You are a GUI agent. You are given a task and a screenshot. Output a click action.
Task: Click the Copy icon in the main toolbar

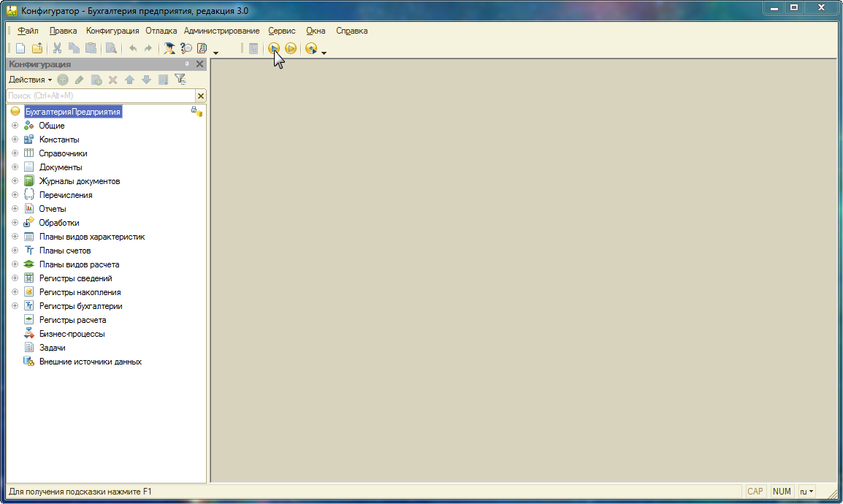(74, 48)
